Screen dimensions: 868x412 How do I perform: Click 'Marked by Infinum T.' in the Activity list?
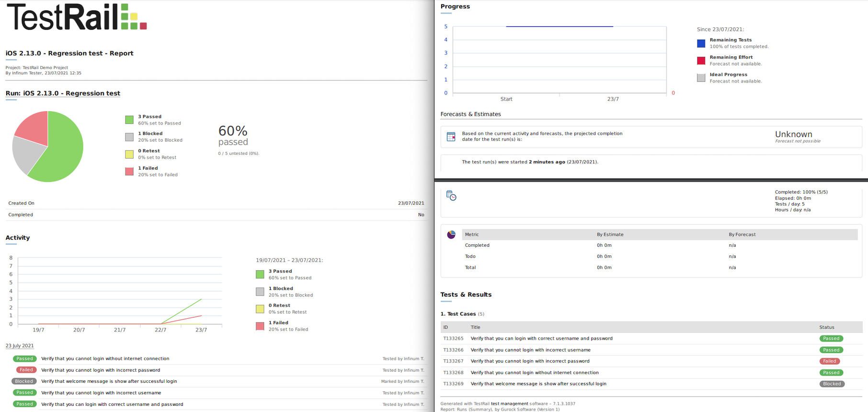[x=402, y=382]
